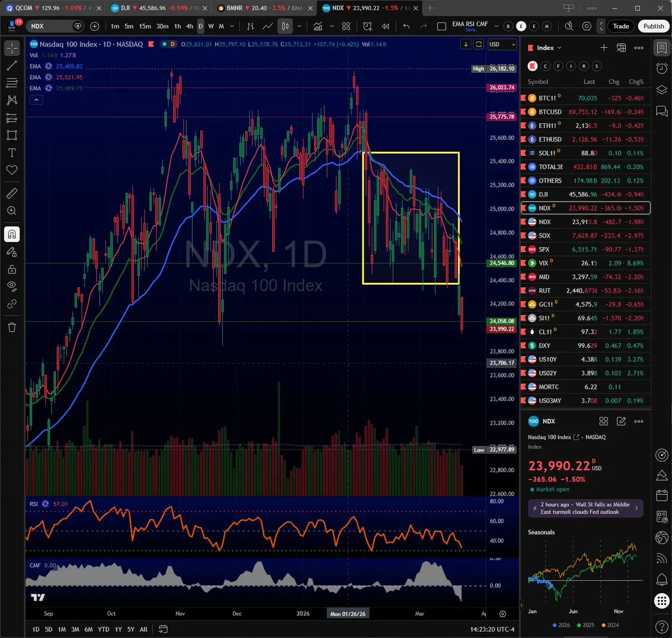Open NDX details more options
This screenshot has height=638, width=672.
tap(639, 421)
